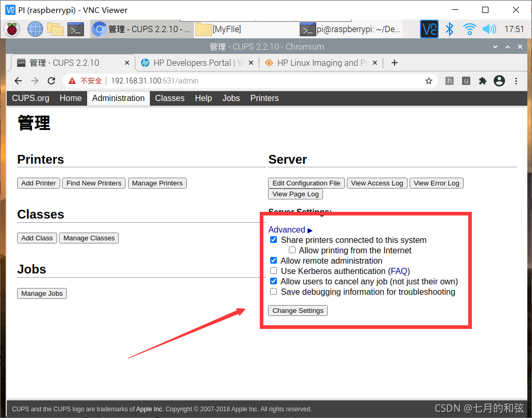Click the 17:51 clock in the panel
Image resolution: width=532 pixels, height=418 pixels.
[x=514, y=29]
